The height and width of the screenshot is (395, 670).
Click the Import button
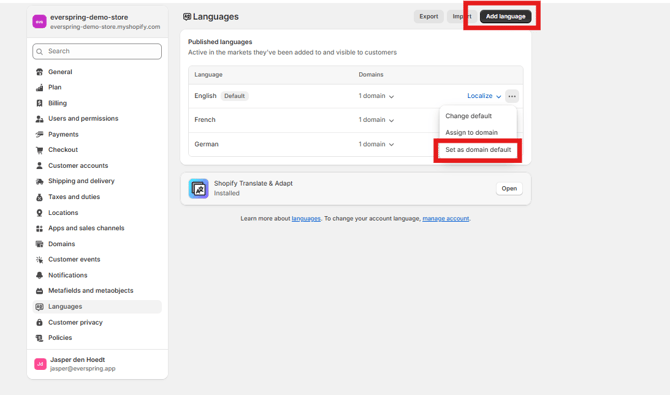pos(462,16)
